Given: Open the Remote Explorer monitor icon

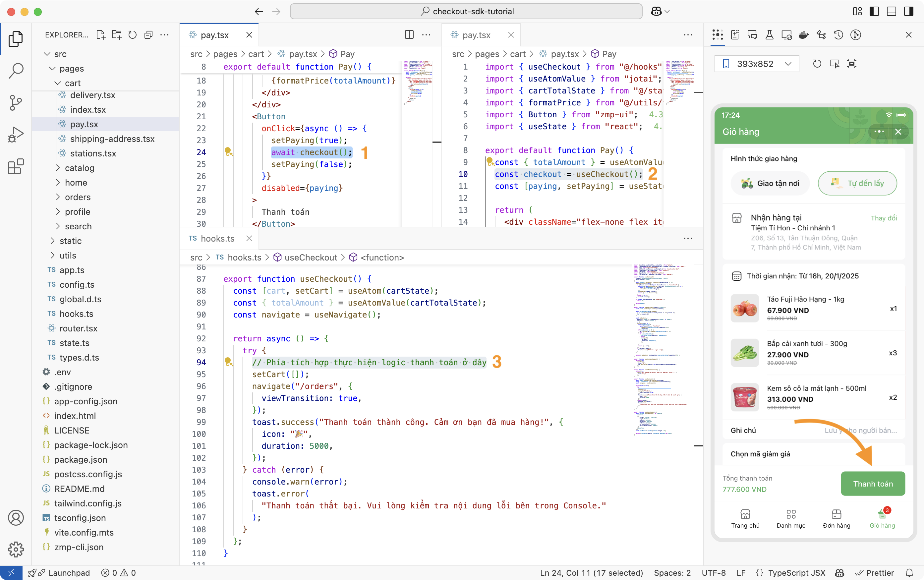Looking at the screenshot, I should pyautogui.click(x=787, y=35).
